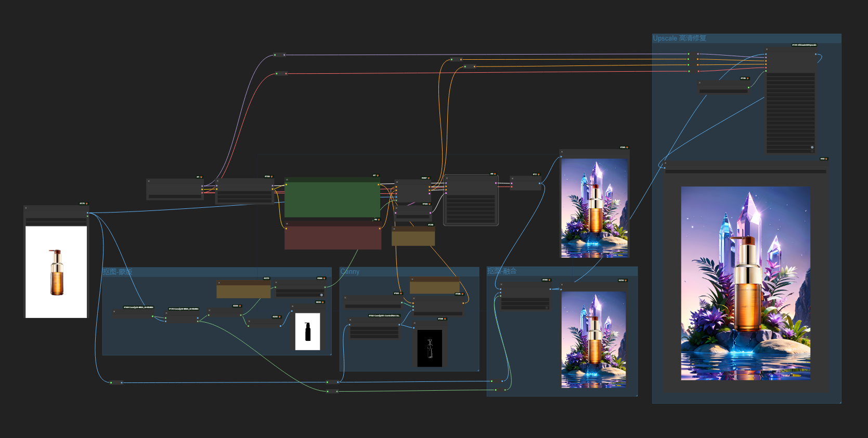Select the Upscale 高清修复 group title
Image resolution: width=868 pixels, height=438 pixels.
pos(679,38)
